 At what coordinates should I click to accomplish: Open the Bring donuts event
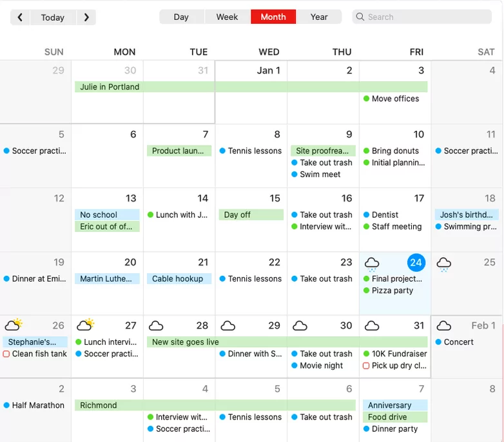[x=391, y=151]
